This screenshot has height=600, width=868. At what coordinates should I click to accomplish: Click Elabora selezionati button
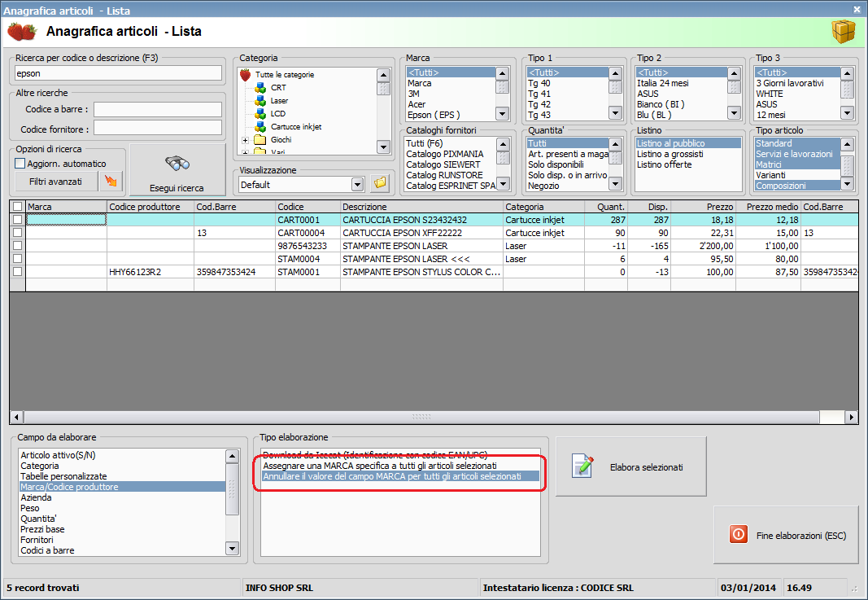coord(631,466)
